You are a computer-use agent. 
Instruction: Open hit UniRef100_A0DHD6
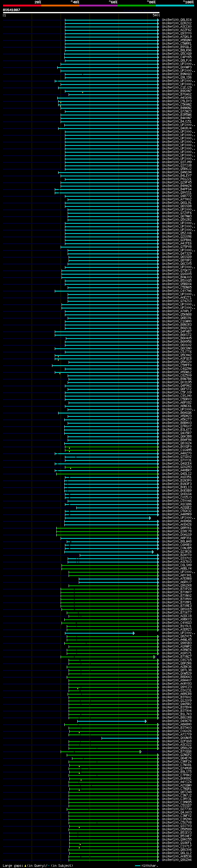click(176, 521)
